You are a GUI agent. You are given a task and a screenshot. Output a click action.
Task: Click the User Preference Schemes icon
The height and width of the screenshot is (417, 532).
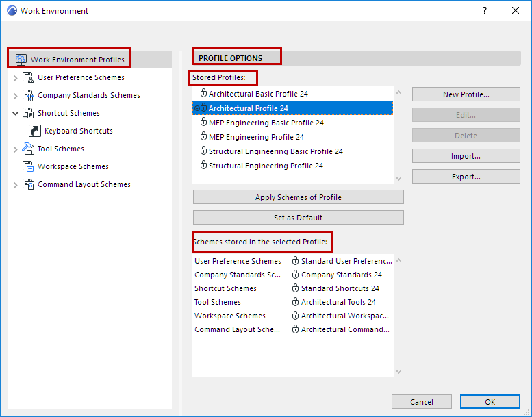[28, 77]
